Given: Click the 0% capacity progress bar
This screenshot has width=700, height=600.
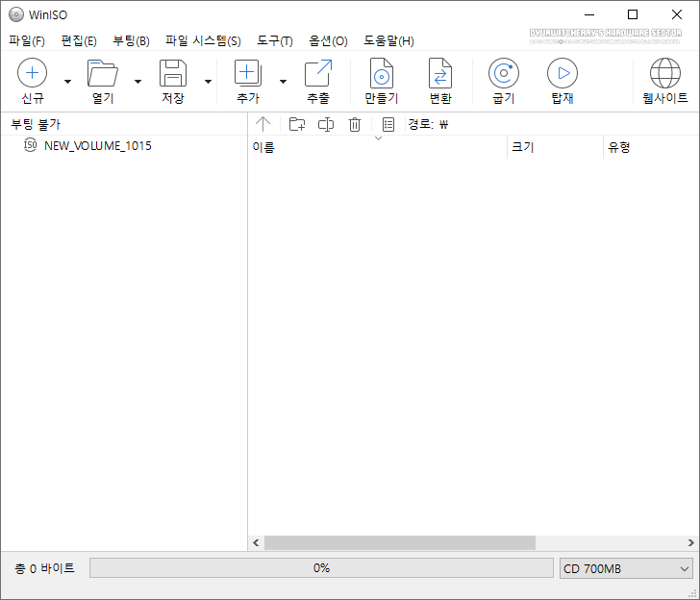Looking at the screenshot, I should (321, 568).
